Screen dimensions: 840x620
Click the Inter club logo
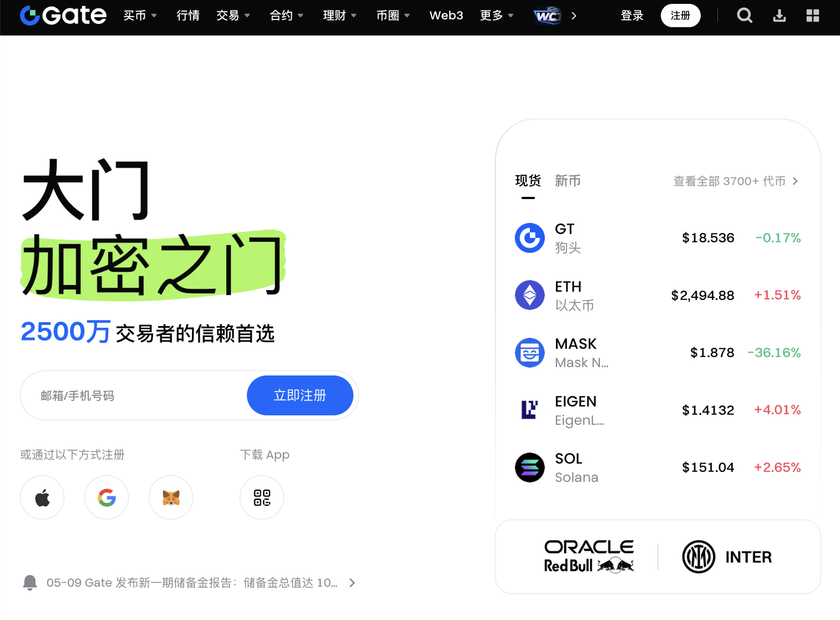[x=727, y=557]
